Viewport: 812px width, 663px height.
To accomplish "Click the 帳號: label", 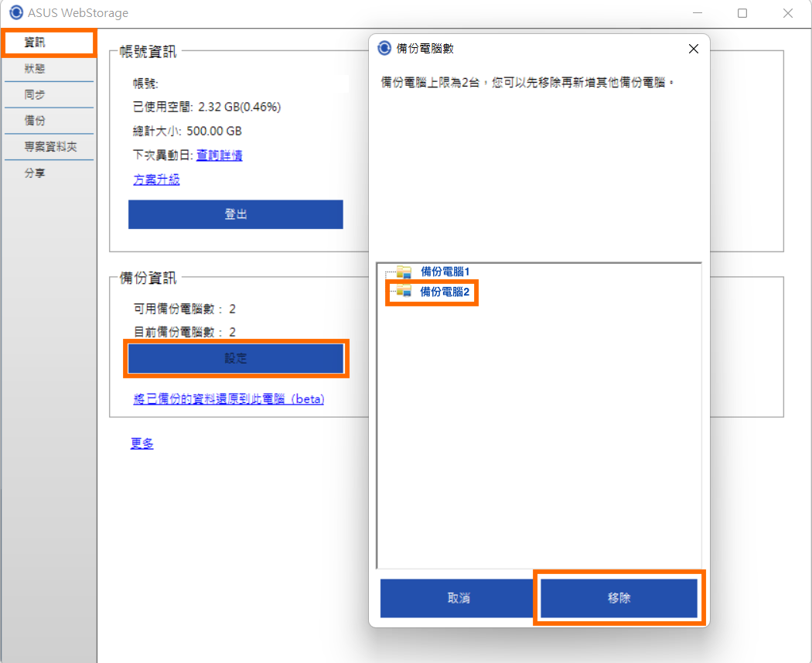I will point(145,84).
